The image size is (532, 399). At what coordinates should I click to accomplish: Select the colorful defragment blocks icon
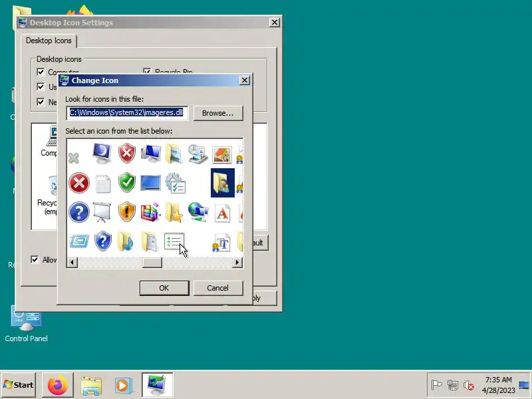pyautogui.click(x=150, y=212)
